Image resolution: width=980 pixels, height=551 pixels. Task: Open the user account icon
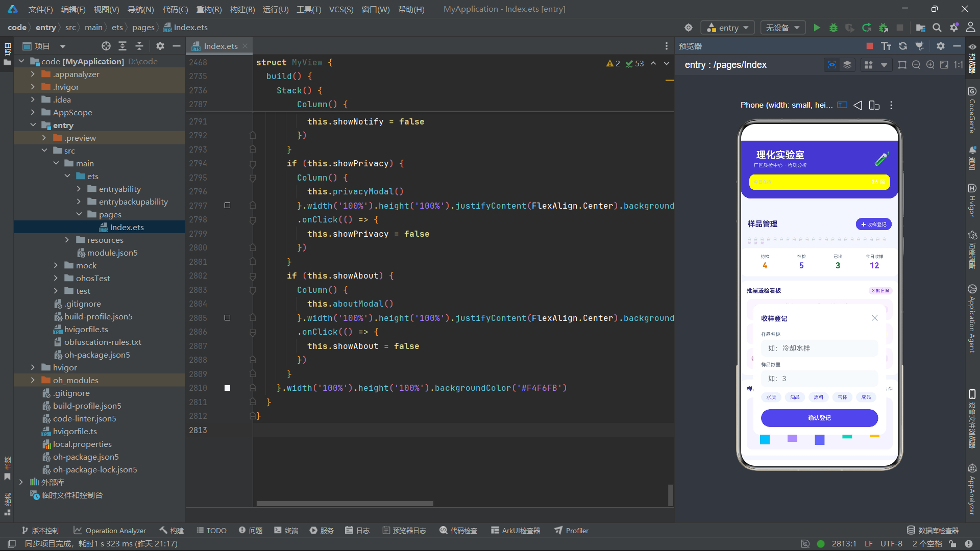click(970, 28)
